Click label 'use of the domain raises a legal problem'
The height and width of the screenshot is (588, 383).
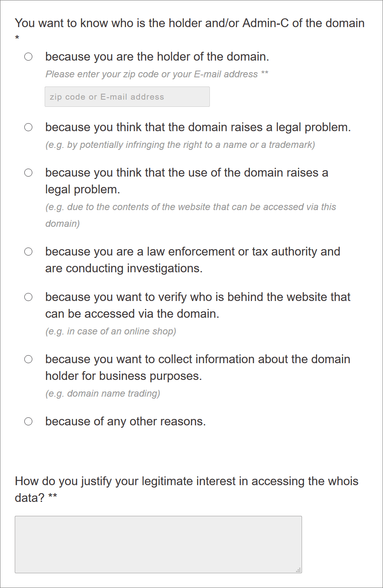(x=186, y=181)
